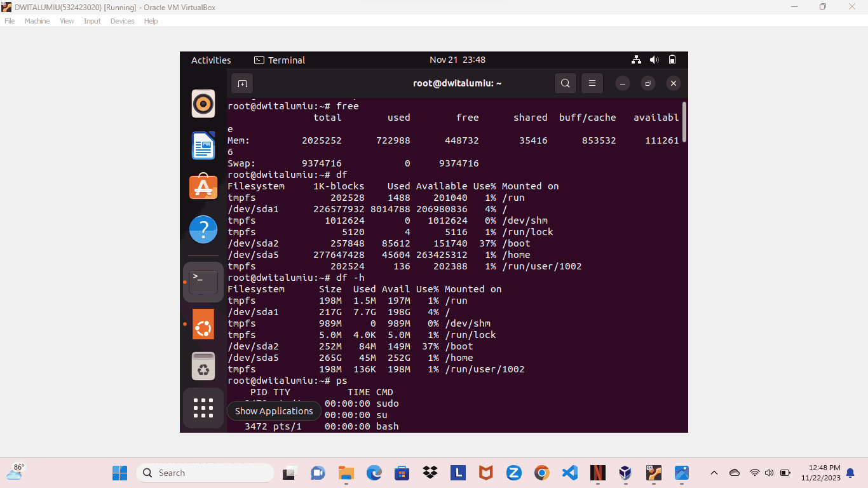Open Ubuntu Software from the dock
868x488 pixels.
click(x=203, y=187)
